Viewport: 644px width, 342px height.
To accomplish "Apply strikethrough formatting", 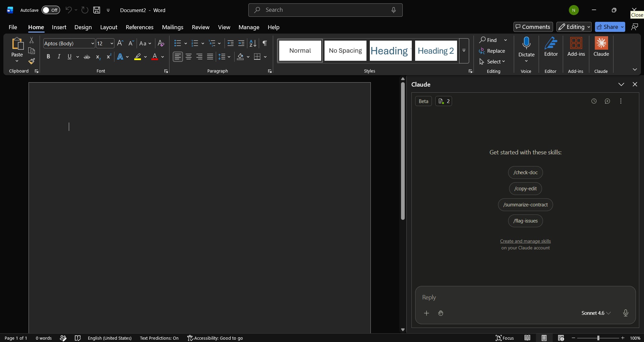I will [x=87, y=57].
